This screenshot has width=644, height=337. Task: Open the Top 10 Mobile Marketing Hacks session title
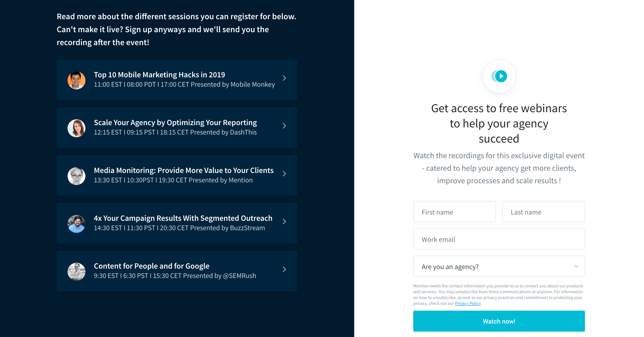coord(159,75)
